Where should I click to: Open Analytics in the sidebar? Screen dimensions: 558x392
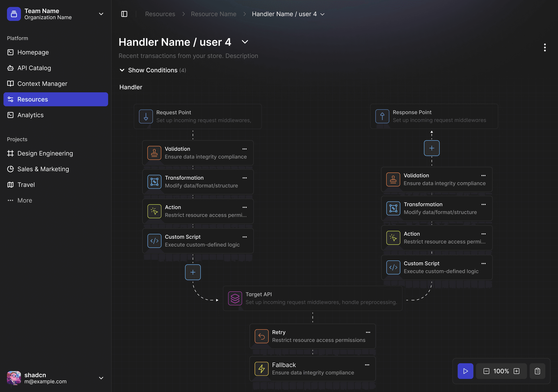pyautogui.click(x=56, y=115)
